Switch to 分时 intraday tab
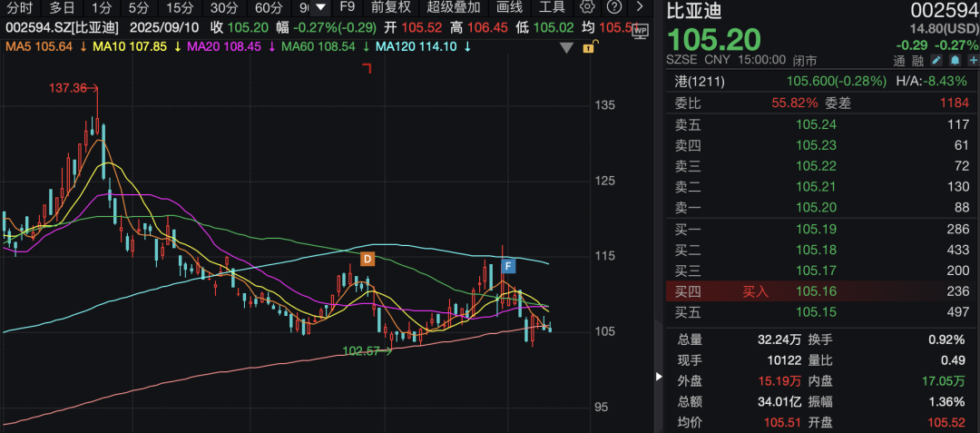 coord(19,7)
